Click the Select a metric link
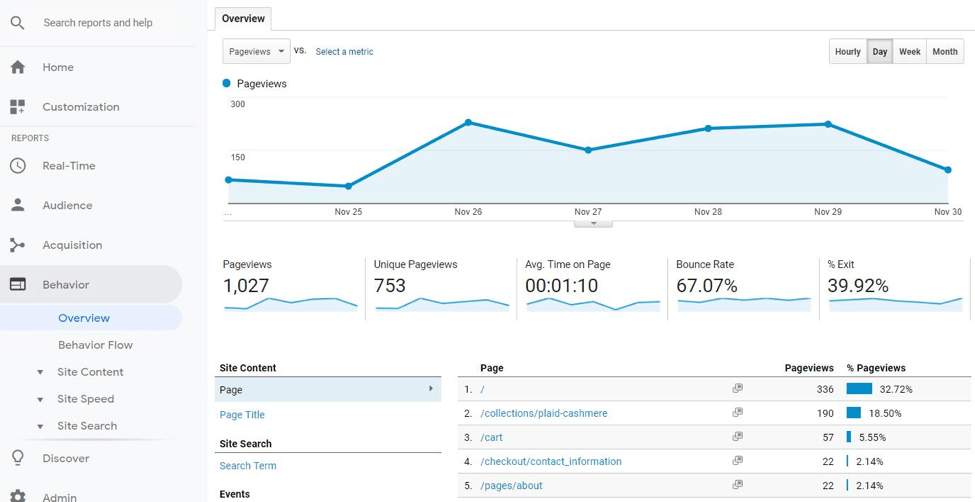 [344, 52]
